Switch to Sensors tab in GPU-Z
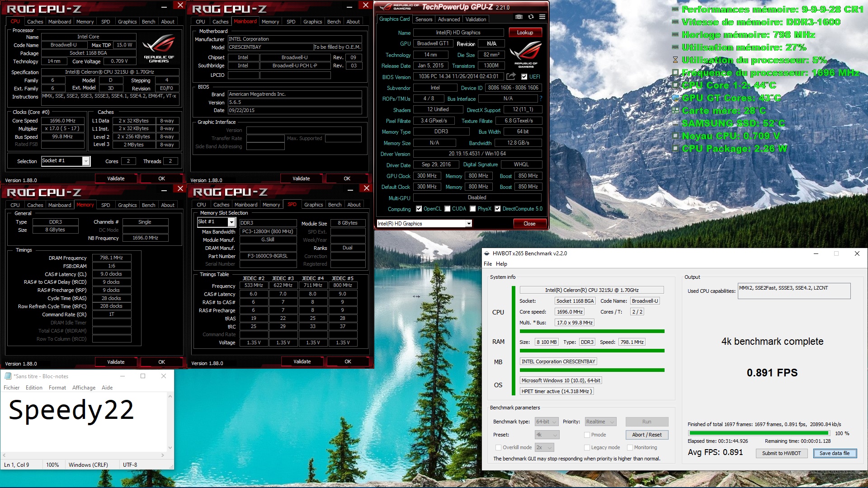Screen dimensions: 868x488 (x=424, y=19)
